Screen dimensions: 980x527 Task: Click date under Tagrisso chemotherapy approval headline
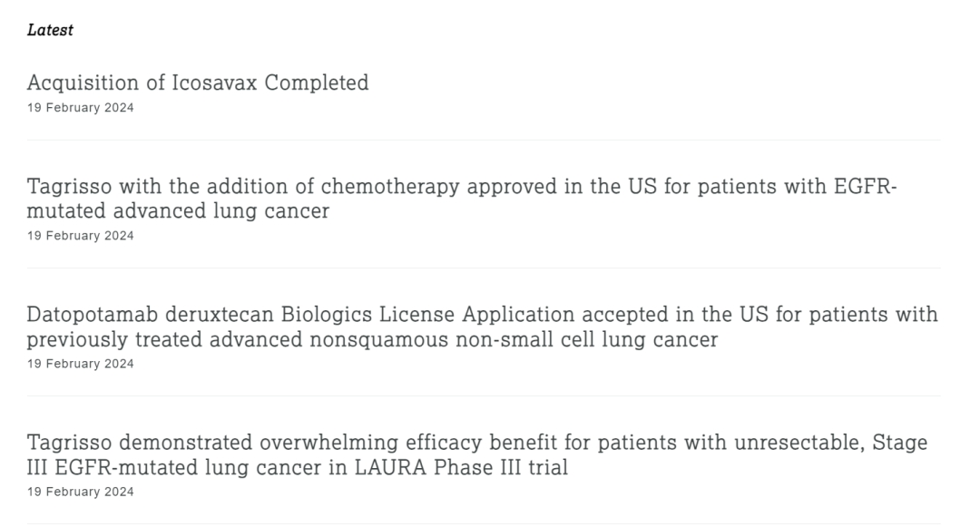click(81, 236)
